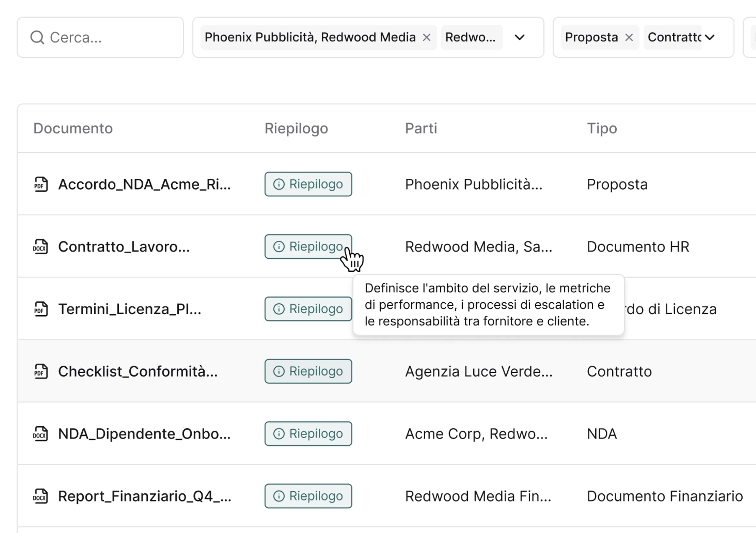Remove the Phoenix Pubblicità, Redwood Media filter chip
The width and height of the screenshot is (756, 533).
pos(427,38)
